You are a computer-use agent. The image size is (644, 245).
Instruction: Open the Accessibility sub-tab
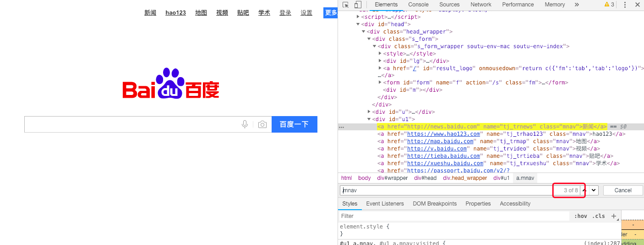515,204
